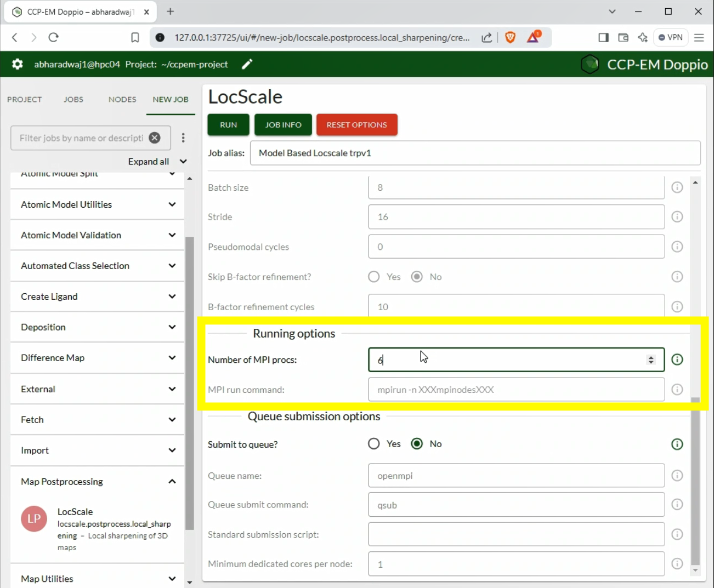
Task: Expand the Atomic Model Validation category
Action: [x=97, y=235]
